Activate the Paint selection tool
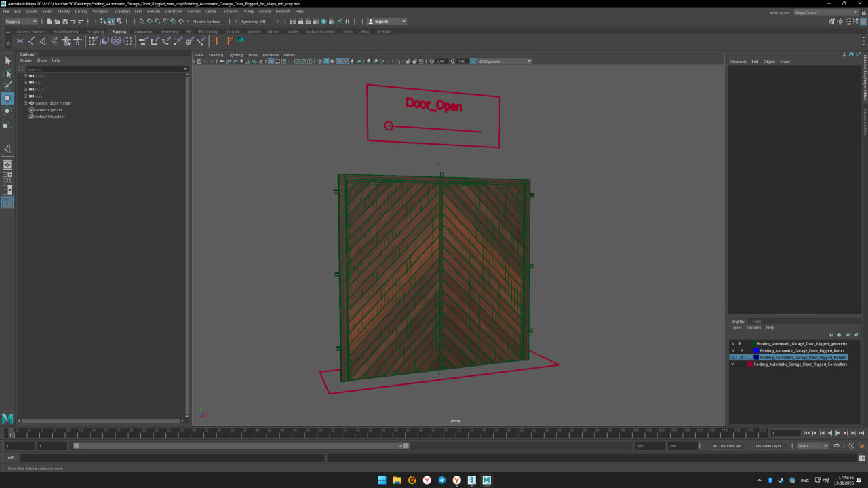Viewport: 868px width, 488px height. (x=7, y=86)
